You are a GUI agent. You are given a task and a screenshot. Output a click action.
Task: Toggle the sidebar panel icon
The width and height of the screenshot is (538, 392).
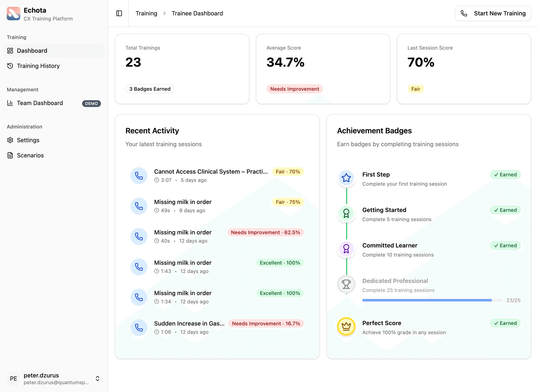[x=119, y=13]
